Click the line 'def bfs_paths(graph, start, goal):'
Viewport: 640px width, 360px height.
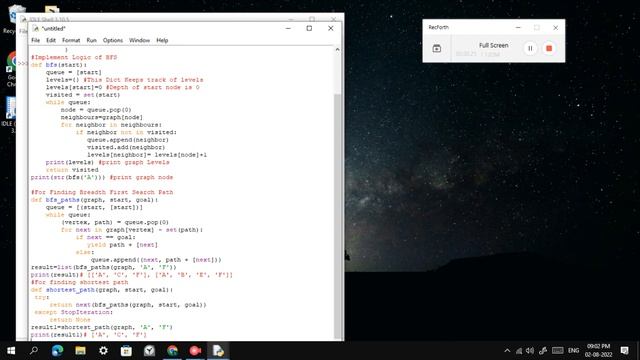point(94,200)
